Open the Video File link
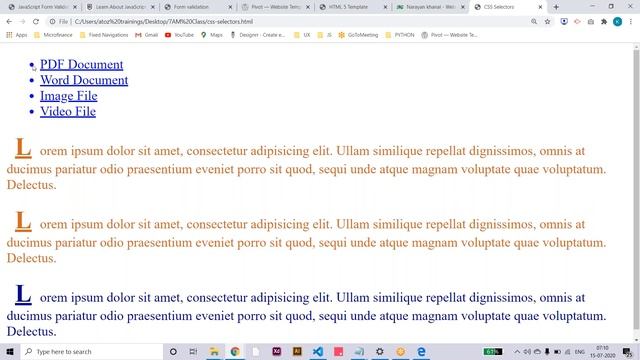Screen dimensions: 640x360 coord(68,112)
